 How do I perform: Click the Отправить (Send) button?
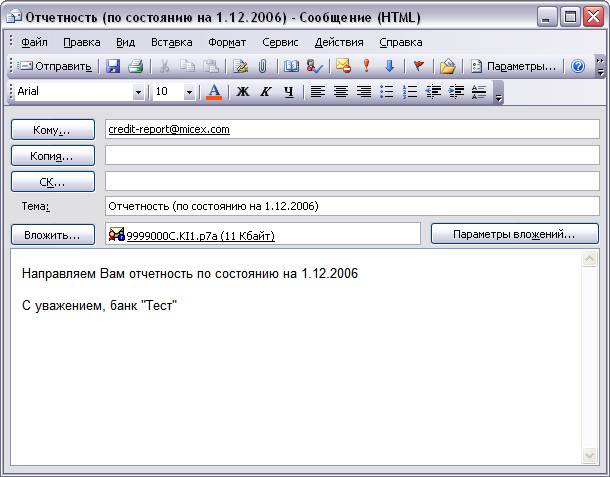[x=54, y=67]
